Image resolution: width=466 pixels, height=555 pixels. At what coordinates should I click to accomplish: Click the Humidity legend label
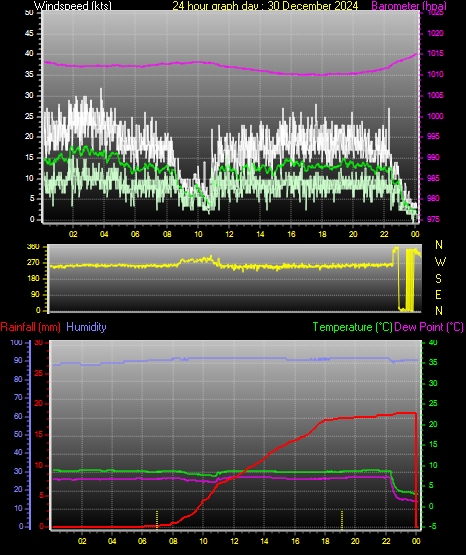86,327
